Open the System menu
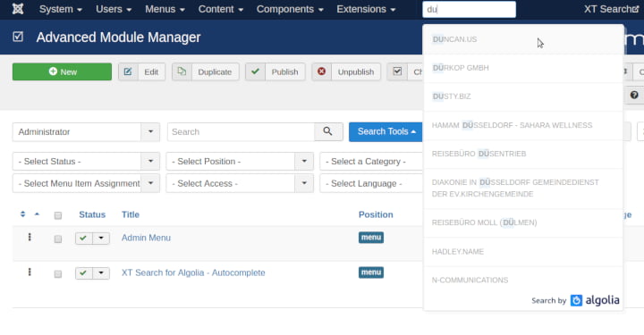644x335 pixels. click(x=61, y=9)
